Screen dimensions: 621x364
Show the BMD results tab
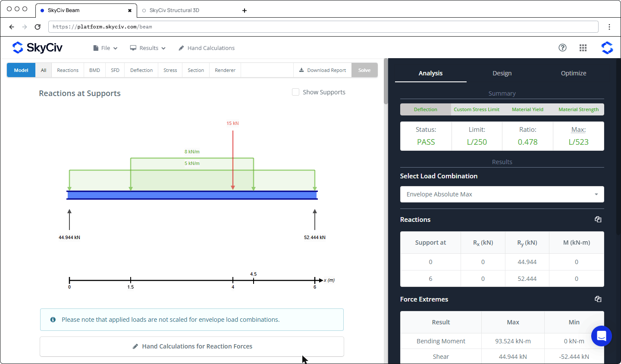[x=94, y=70]
